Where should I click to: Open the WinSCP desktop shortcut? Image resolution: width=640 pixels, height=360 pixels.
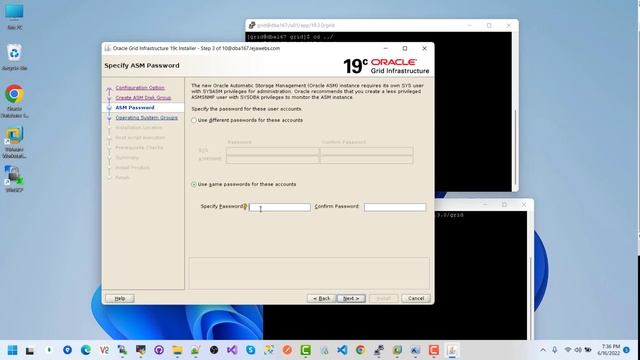pyautogui.click(x=14, y=179)
